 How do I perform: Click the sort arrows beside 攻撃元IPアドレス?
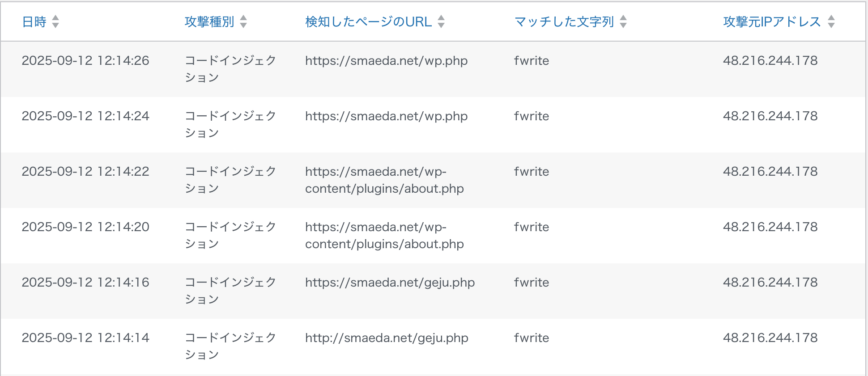pos(831,21)
